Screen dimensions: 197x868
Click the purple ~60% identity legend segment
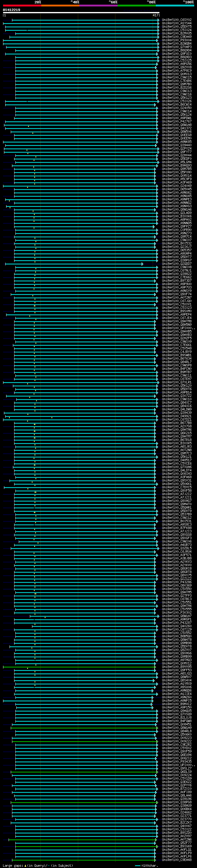point(99,6)
